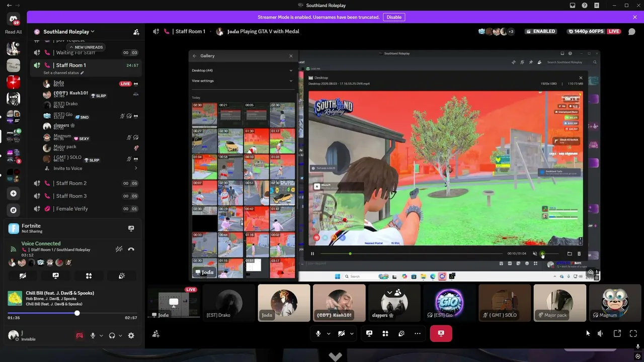Toggle noise suppression beside Voice Connected
644x362 pixels.
click(x=119, y=249)
